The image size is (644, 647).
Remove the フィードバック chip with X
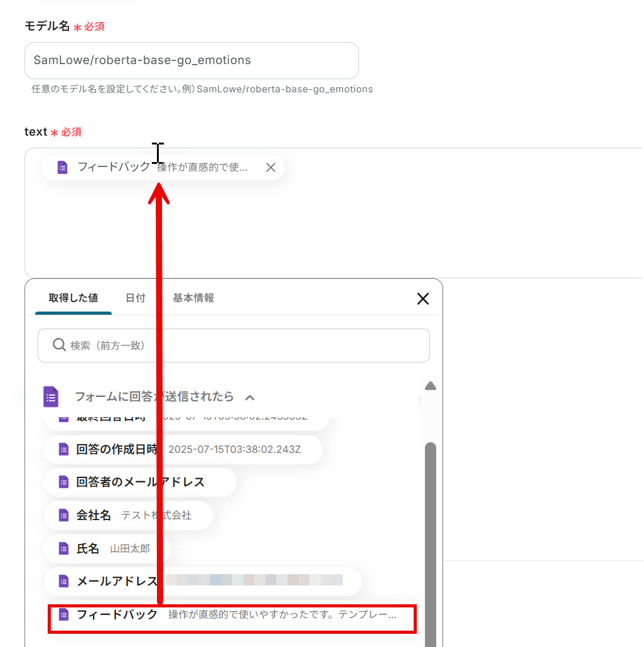271,167
